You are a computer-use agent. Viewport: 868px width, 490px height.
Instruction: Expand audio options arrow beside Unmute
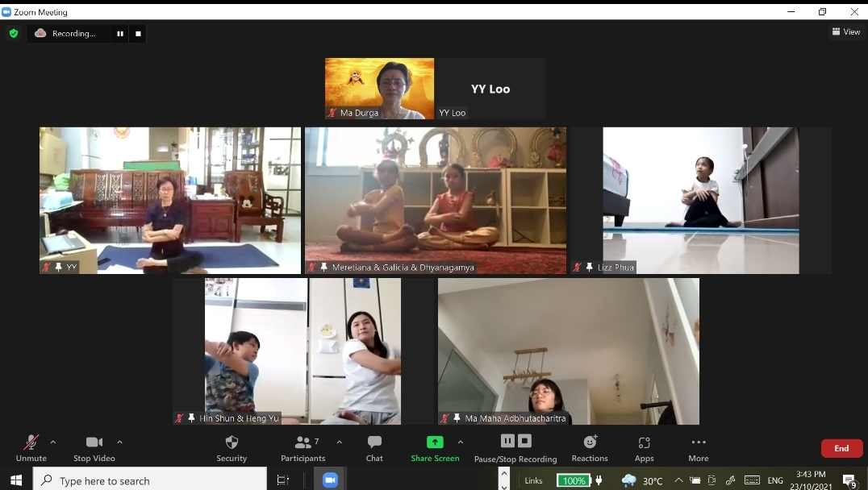[53, 442]
